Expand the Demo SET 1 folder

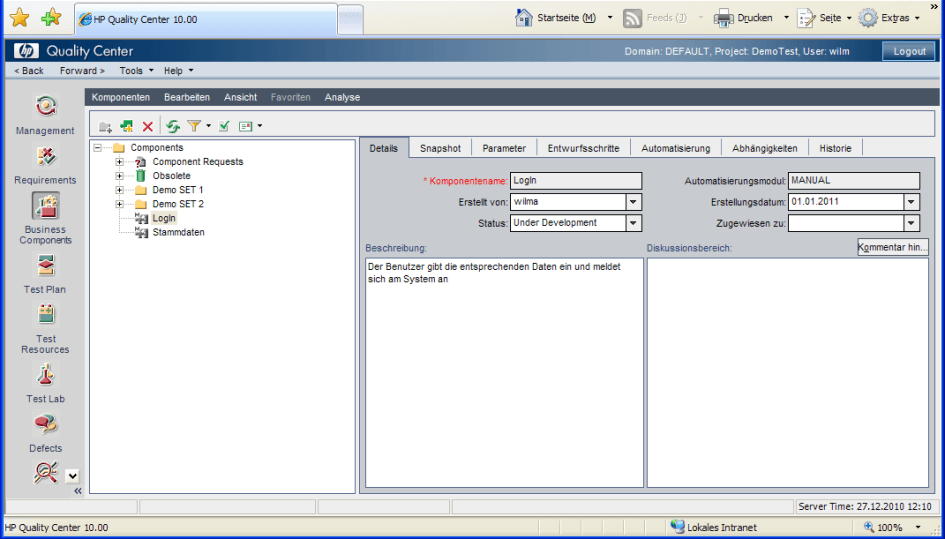point(120,190)
